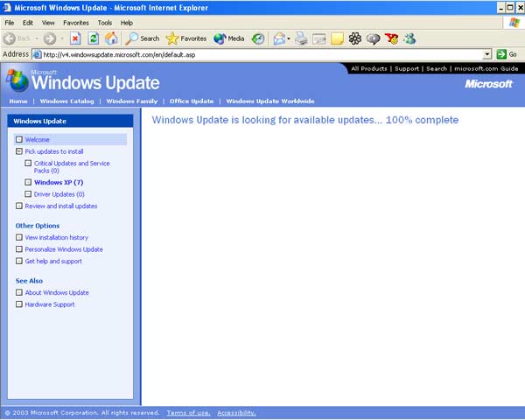Open the Messenger buddies icon
The width and height of the screenshot is (525, 420).
tap(409, 38)
